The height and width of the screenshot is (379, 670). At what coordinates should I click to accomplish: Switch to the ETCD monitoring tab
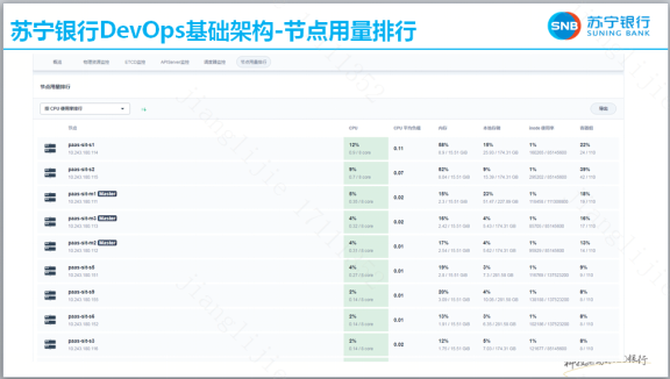pos(135,62)
